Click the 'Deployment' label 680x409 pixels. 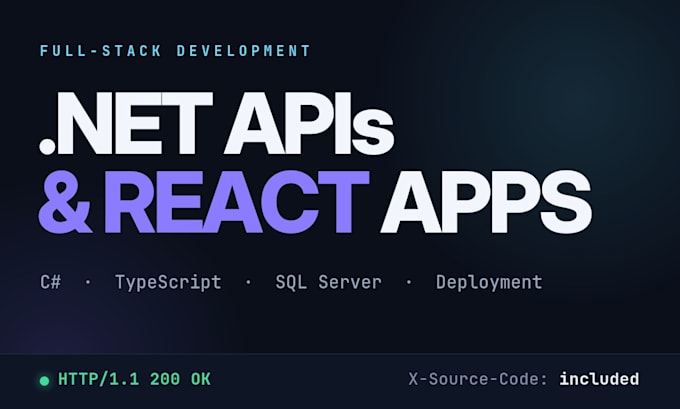click(489, 283)
